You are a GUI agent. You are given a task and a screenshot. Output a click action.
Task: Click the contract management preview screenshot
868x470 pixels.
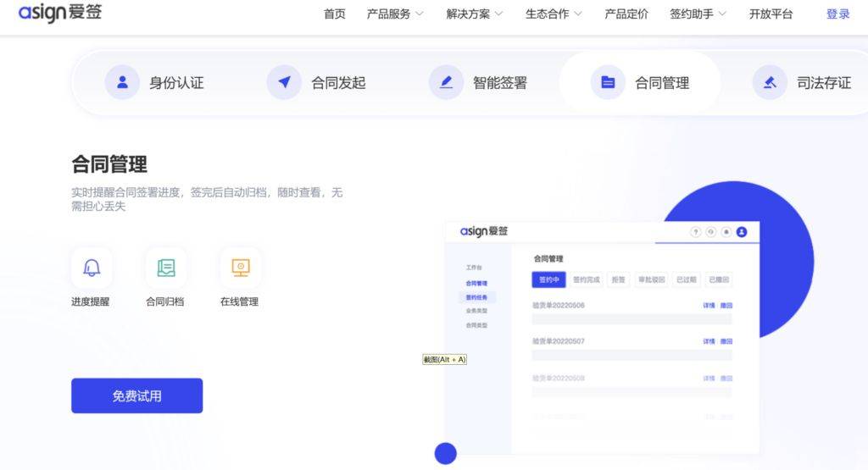point(603,339)
